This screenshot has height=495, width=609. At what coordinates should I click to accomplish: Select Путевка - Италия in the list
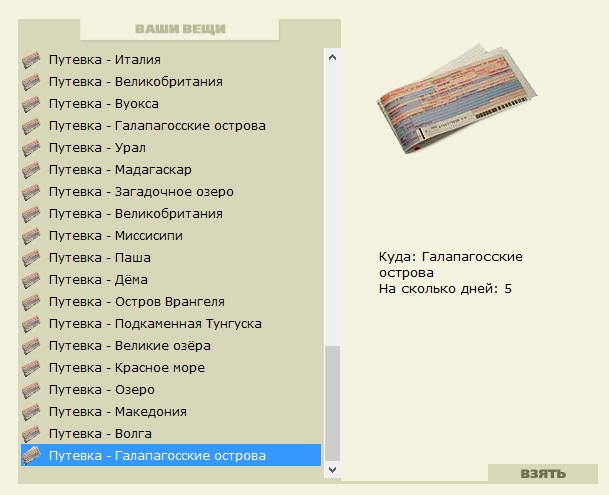171,60
